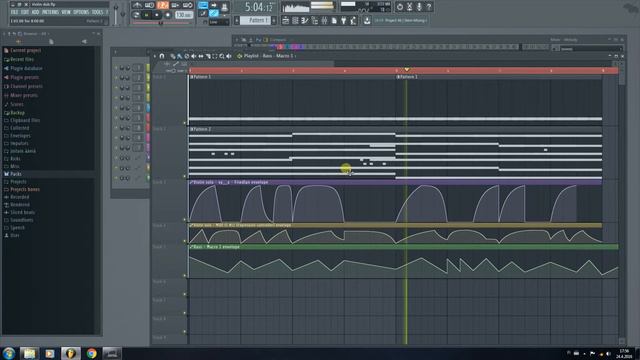The width and height of the screenshot is (640, 360).
Task: Toggle wait for input before recording
Action: 149,5
